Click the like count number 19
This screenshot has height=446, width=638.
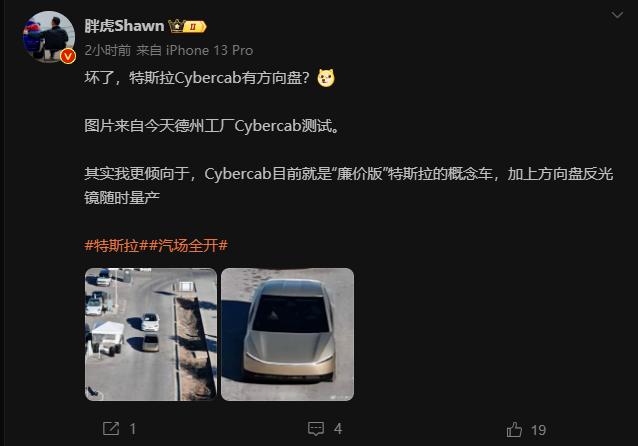click(538, 430)
